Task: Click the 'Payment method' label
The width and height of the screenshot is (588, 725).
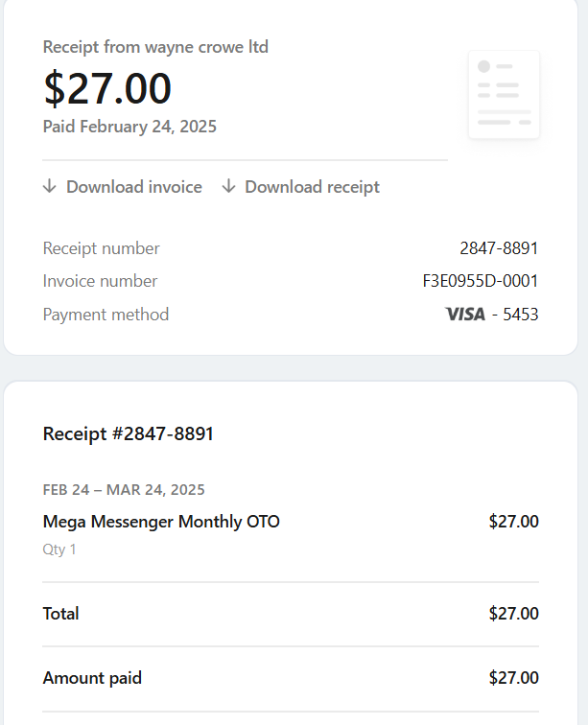Action: tap(106, 315)
